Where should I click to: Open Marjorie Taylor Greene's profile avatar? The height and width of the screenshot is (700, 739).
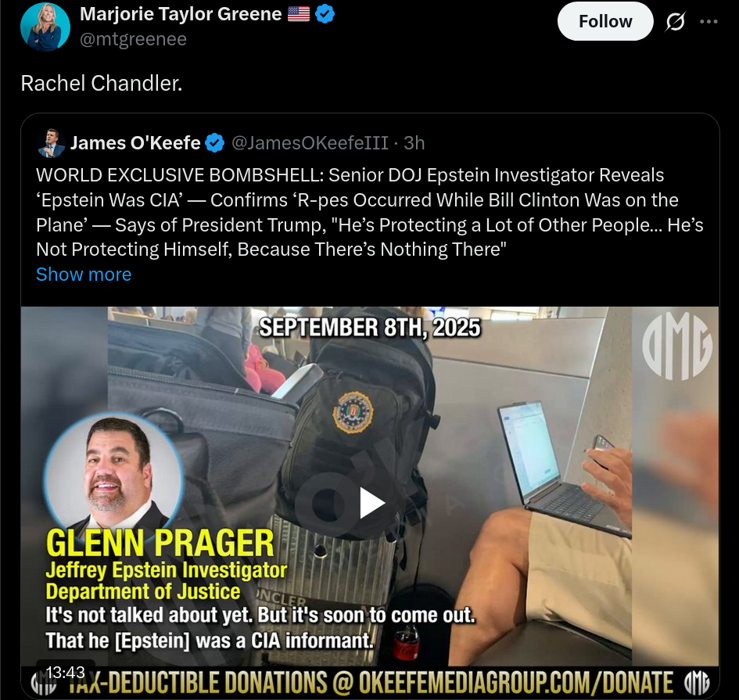coord(45,27)
